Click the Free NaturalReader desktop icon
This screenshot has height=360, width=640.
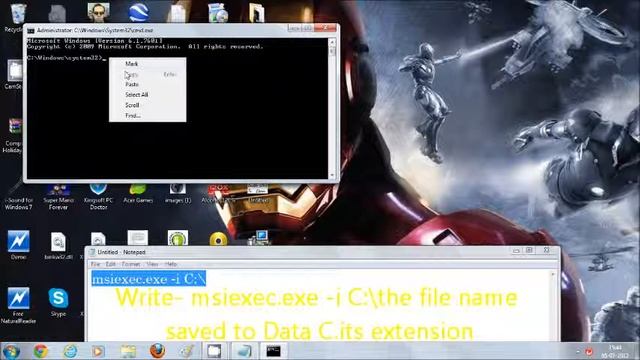[18, 305]
